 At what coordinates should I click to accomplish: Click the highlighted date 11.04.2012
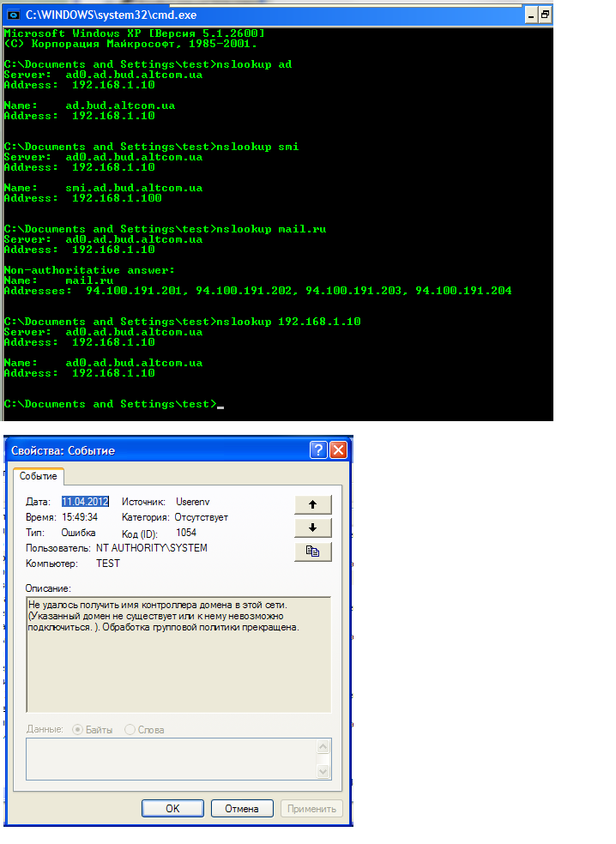[85, 502]
